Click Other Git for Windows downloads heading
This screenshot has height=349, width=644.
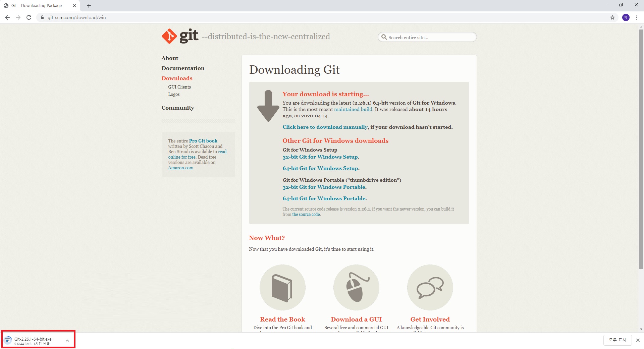(x=335, y=141)
